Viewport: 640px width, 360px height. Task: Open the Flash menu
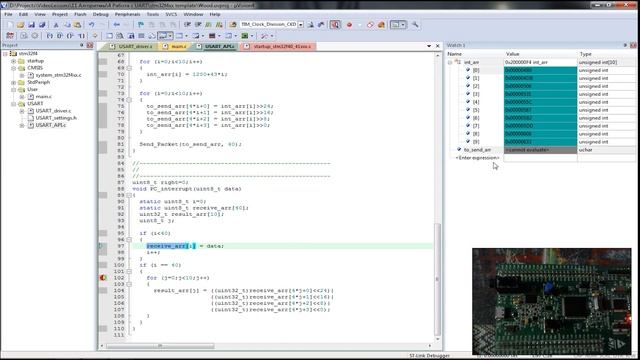pos(80,14)
